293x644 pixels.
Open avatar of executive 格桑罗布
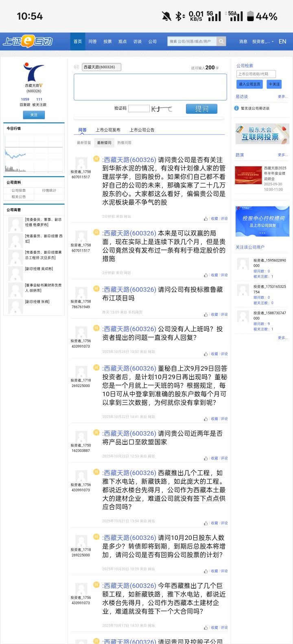[15, 224]
